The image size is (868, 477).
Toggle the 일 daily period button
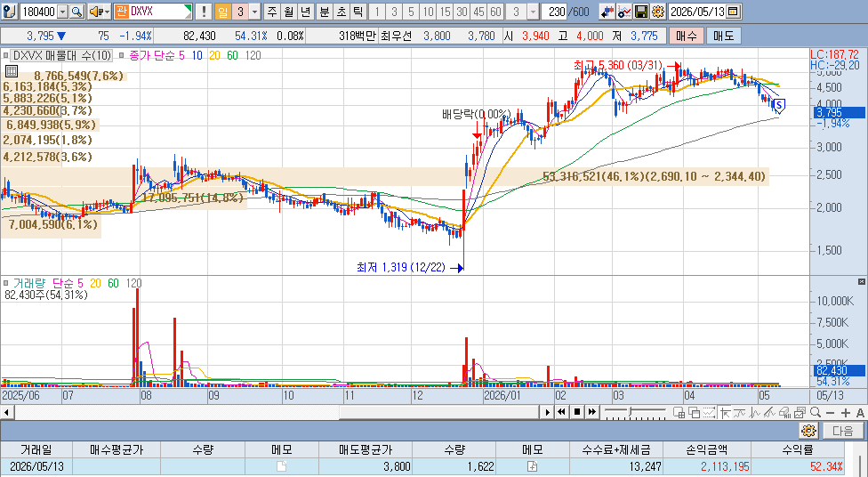(222, 11)
